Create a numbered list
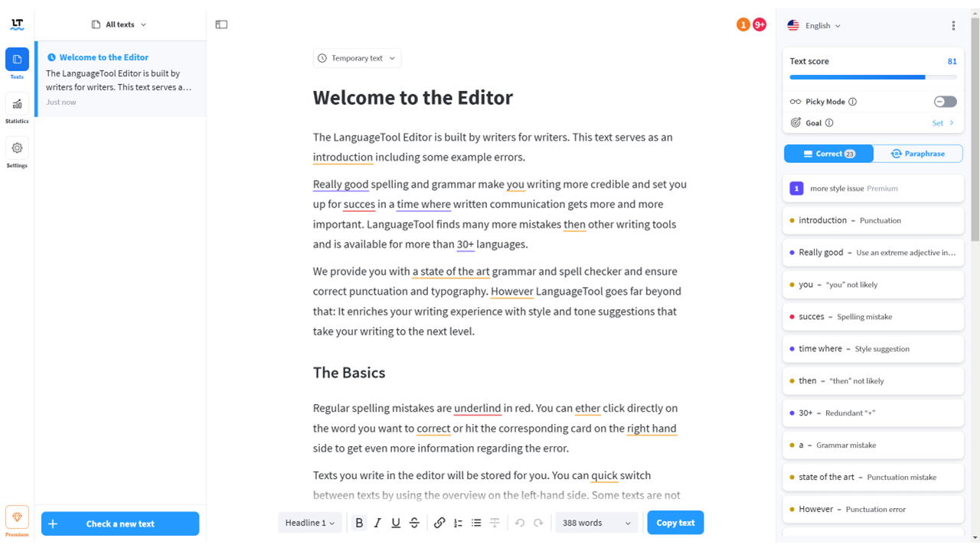The image size is (980, 551). pos(458,523)
